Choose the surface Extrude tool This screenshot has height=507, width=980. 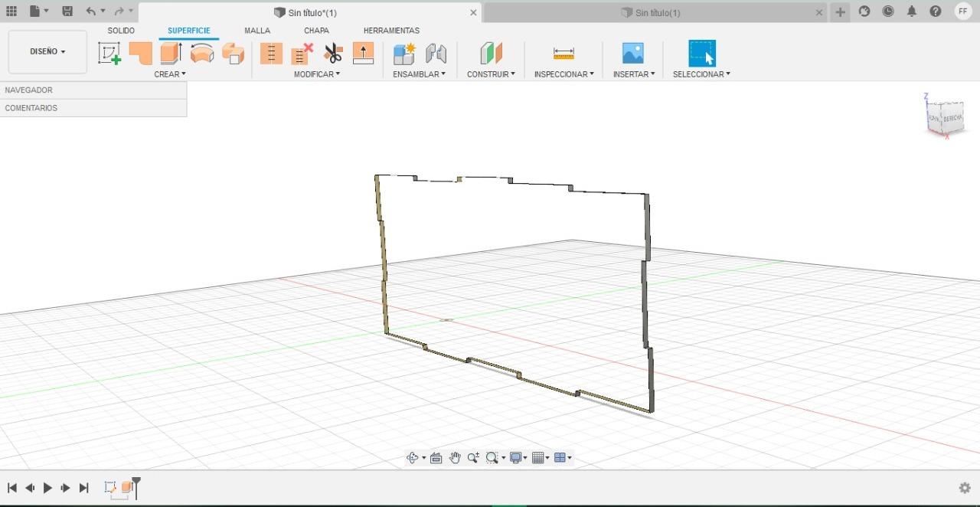(171, 53)
